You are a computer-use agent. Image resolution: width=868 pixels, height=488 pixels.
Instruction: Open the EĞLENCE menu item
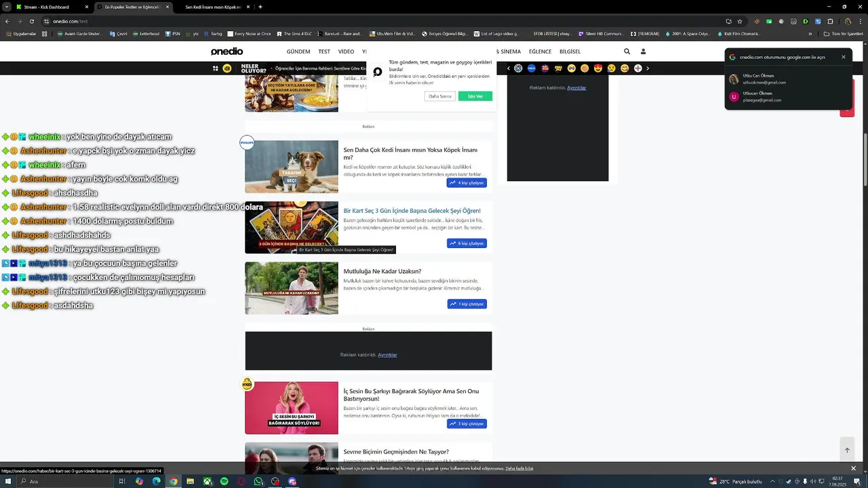(x=540, y=52)
